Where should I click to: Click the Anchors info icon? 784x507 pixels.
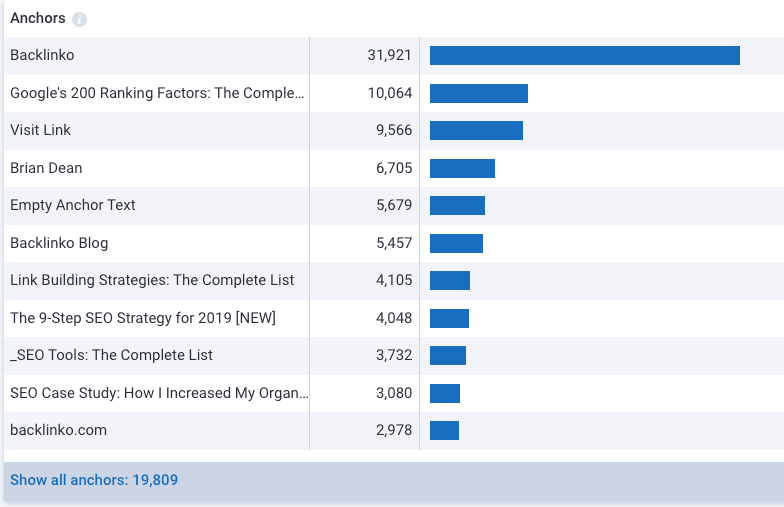79,19
